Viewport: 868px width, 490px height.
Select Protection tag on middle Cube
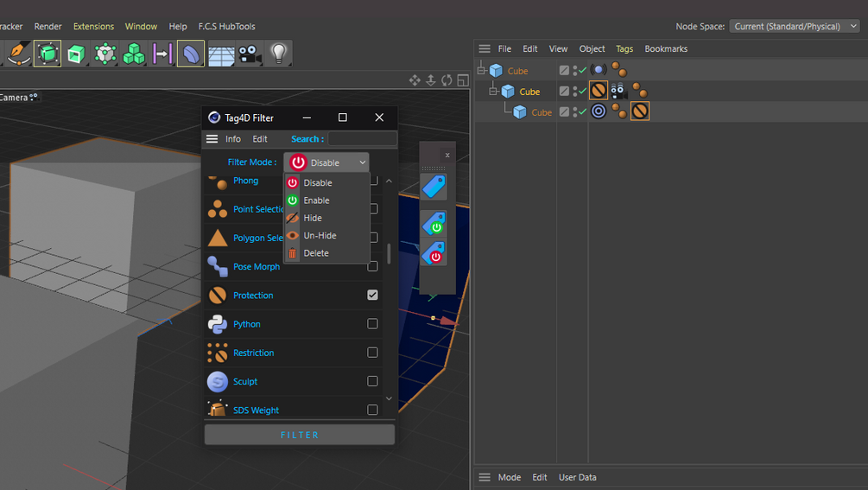(x=599, y=90)
